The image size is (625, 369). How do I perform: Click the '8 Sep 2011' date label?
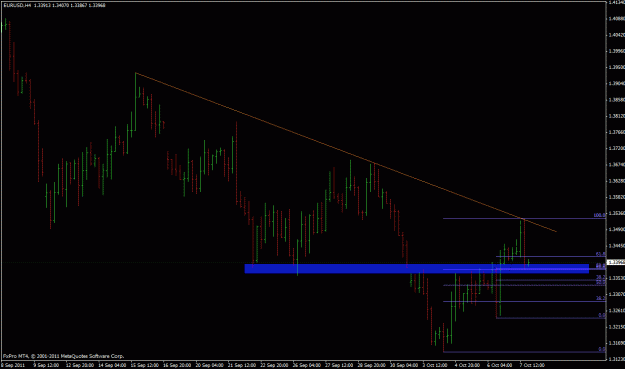[x=13, y=365]
